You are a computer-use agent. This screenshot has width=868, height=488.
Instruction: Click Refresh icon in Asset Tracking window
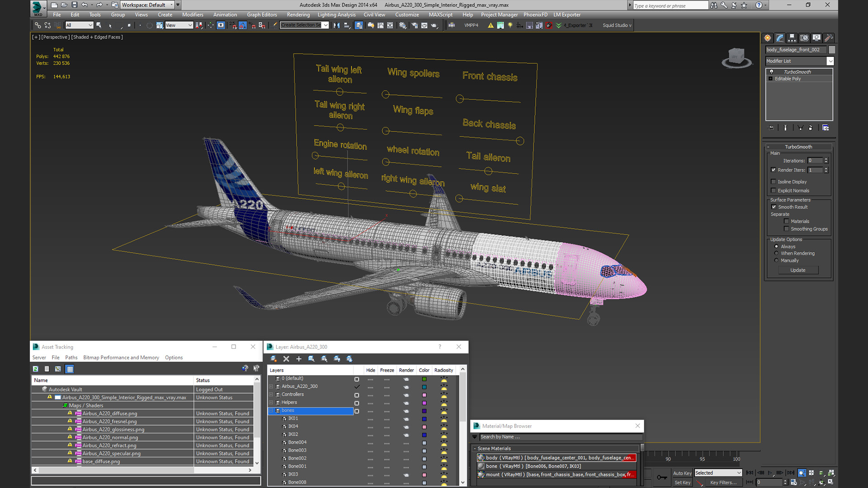point(35,369)
